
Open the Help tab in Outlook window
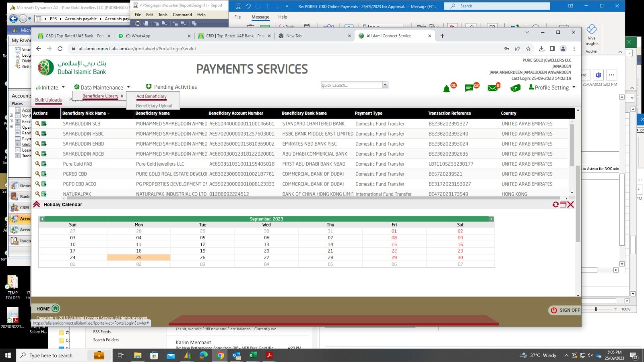pyautogui.click(x=283, y=17)
